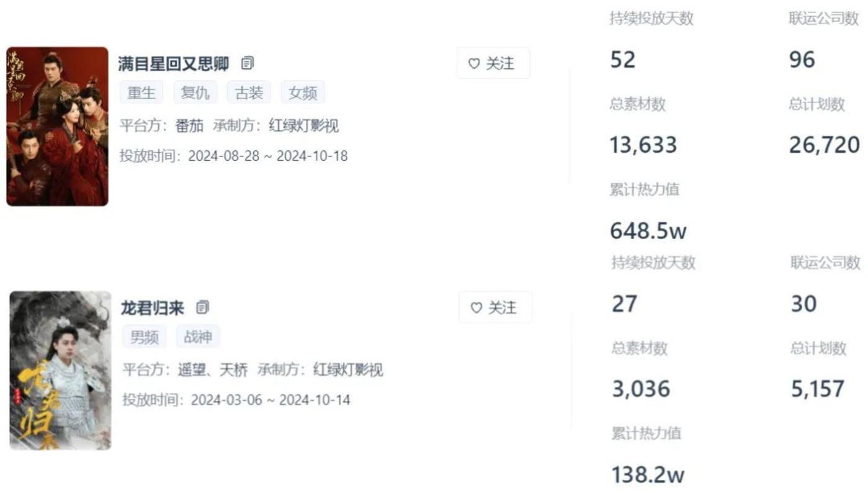The height and width of the screenshot is (493, 868).
Task: Select the 古装 tag
Action: (249, 93)
